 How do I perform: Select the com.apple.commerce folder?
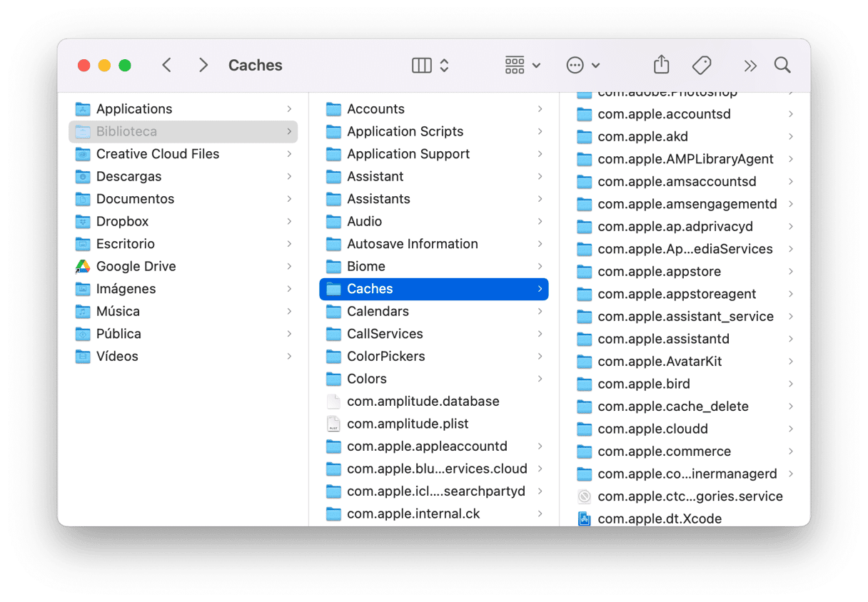tap(686, 451)
